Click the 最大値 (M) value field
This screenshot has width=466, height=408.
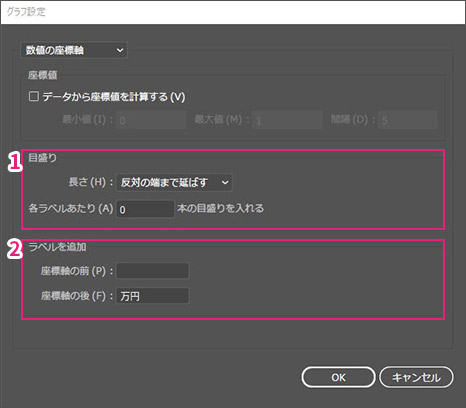tap(287, 120)
